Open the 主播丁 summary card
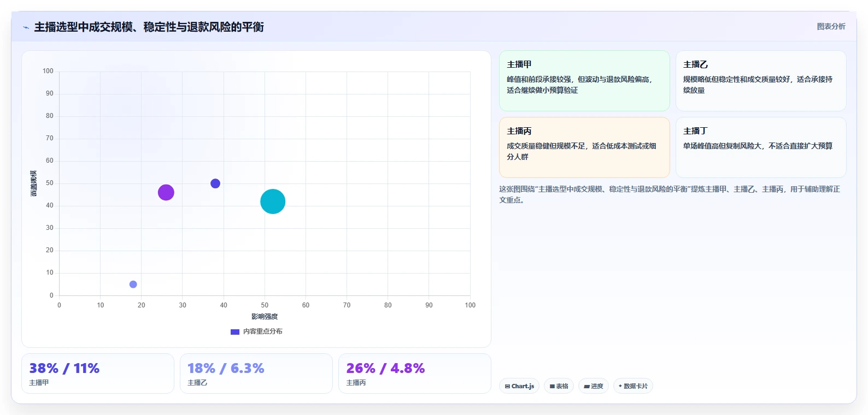The image size is (868, 415). tap(761, 147)
